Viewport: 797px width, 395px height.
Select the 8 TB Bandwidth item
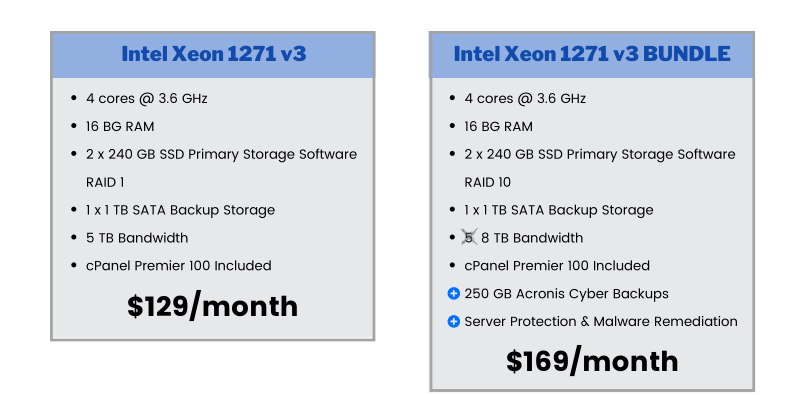[532, 238]
